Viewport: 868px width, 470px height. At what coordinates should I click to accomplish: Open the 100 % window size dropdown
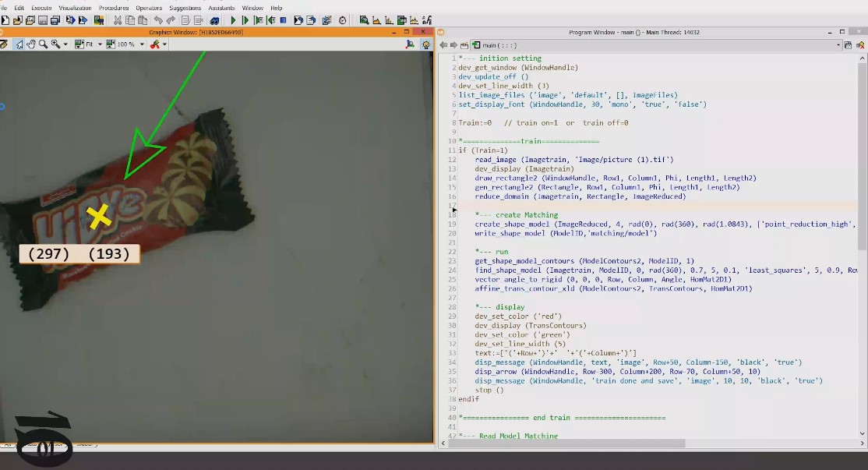coord(142,44)
